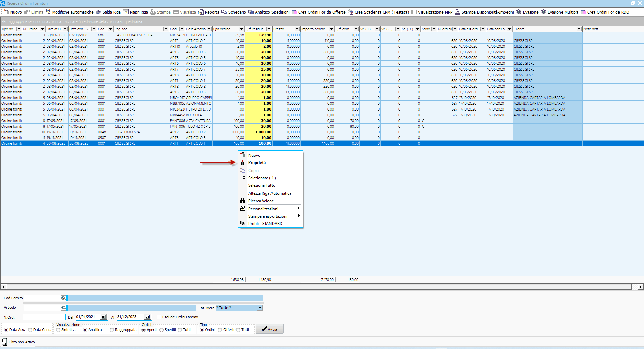The width and height of the screenshot is (644, 349).
Task: Click Stampa Disponibilità-Impegni icon
Action: coord(458,12)
